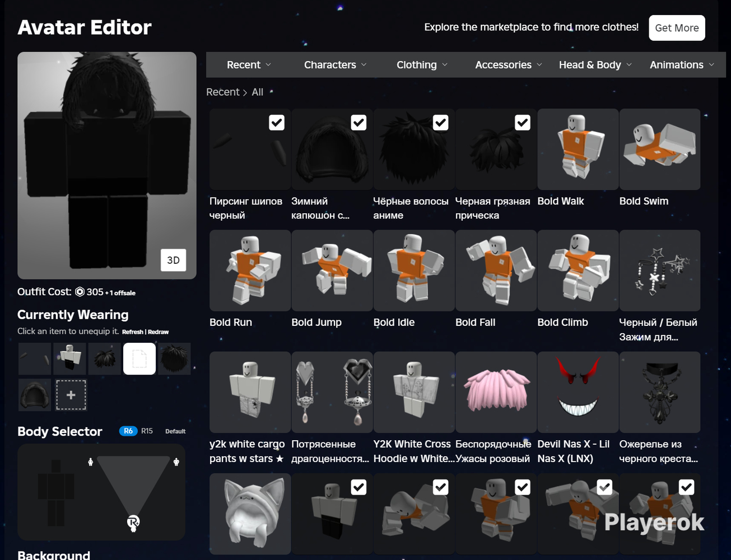Uncheck the Зимний капюшон item checkbox

coord(358,123)
